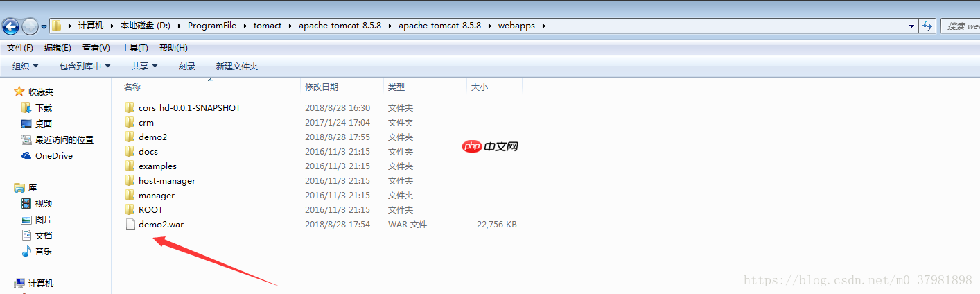
Task: Click folder icon at address bar start
Action: click(x=57, y=26)
